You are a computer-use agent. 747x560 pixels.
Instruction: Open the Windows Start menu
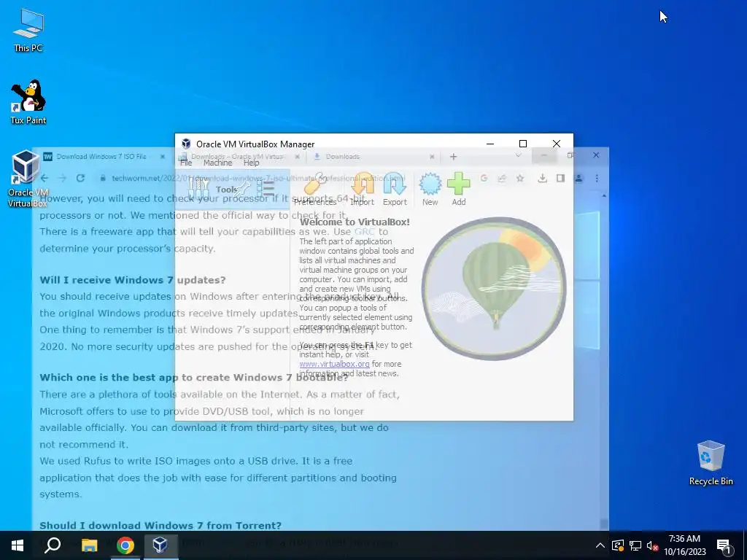click(x=18, y=545)
